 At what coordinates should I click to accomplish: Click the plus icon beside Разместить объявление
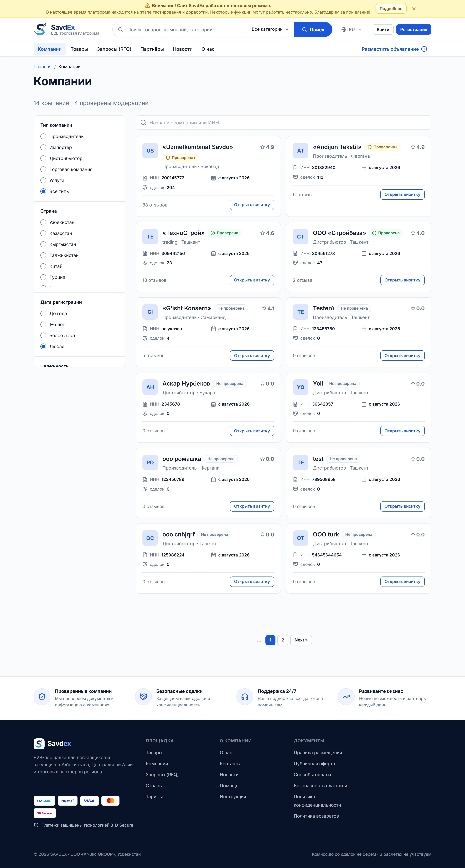tap(424, 49)
